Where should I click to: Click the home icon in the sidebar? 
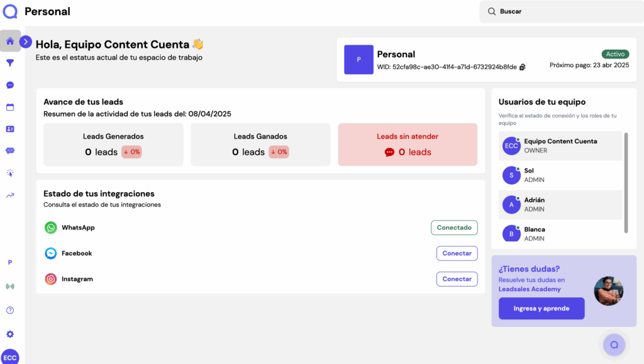(x=10, y=42)
